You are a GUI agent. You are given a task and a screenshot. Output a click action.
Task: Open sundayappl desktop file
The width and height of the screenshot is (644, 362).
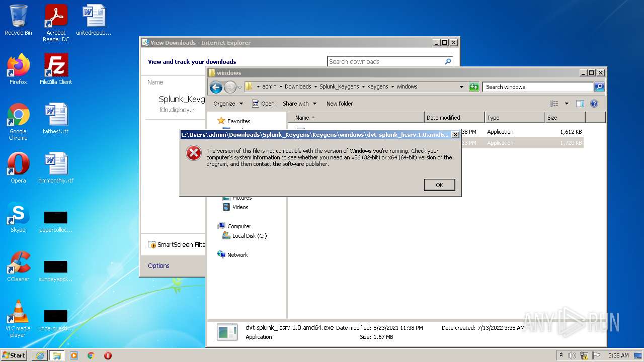click(x=56, y=270)
